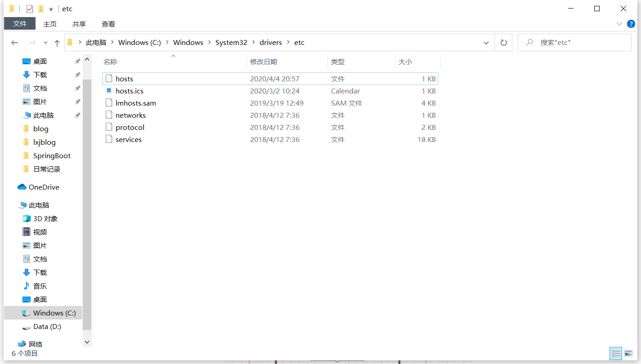Click the Properties icon in quick access toolbar
The width and height of the screenshot is (641, 364).
[x=30, y=9]
